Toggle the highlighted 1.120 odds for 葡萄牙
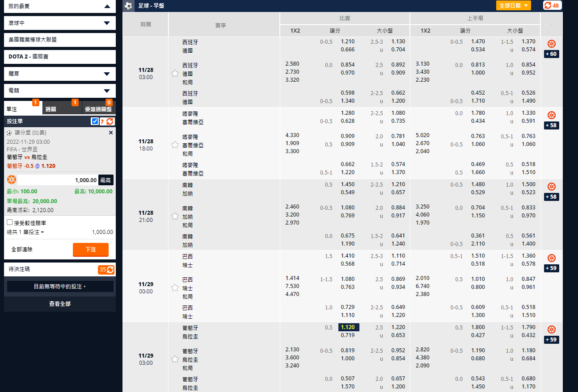 coord(348,327)
